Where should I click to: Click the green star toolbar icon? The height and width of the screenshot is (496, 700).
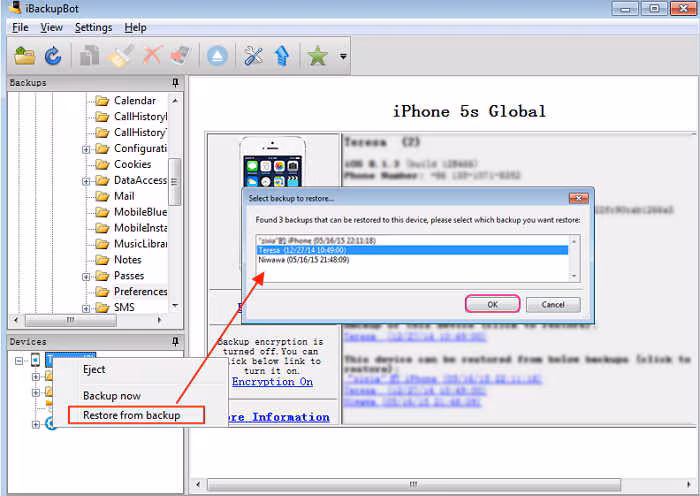pos(317,56)
